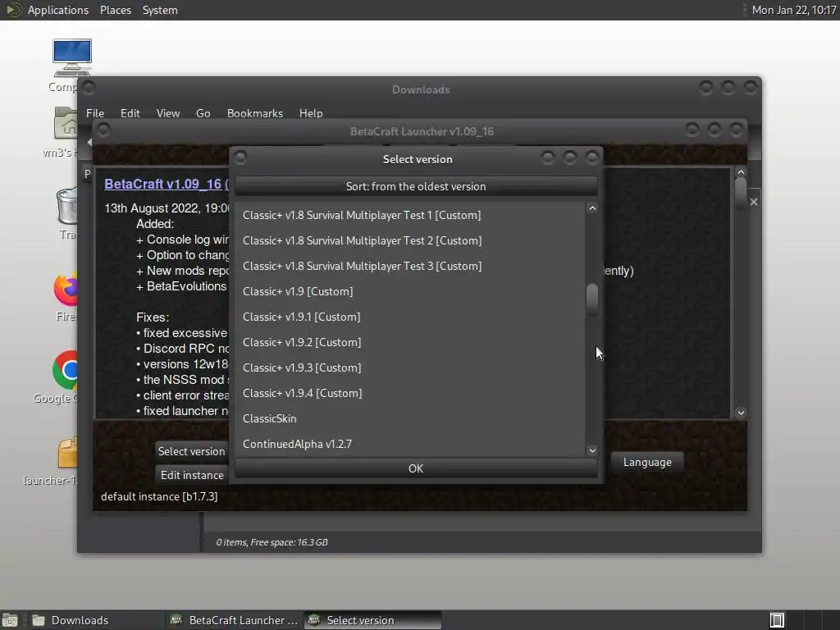The image size is (840, 630).
Task: Click version list scroll down arrow
Action: pos(592,450)
